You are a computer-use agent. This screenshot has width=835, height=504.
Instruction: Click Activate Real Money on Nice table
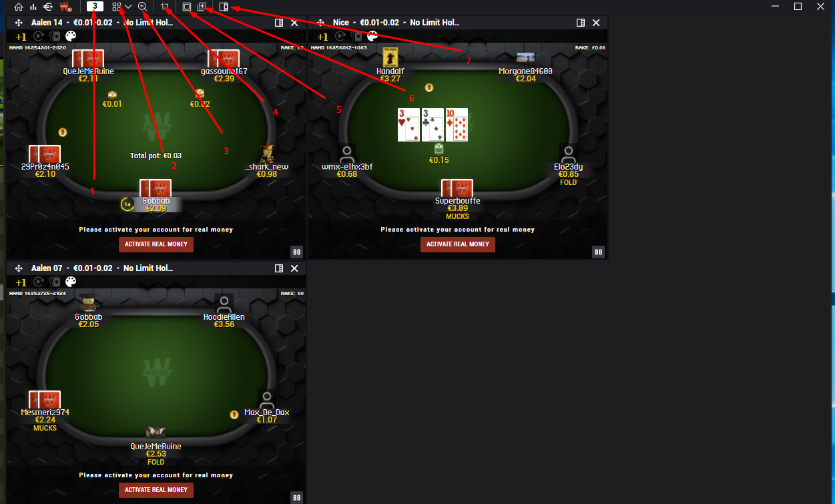click(458, 244)
